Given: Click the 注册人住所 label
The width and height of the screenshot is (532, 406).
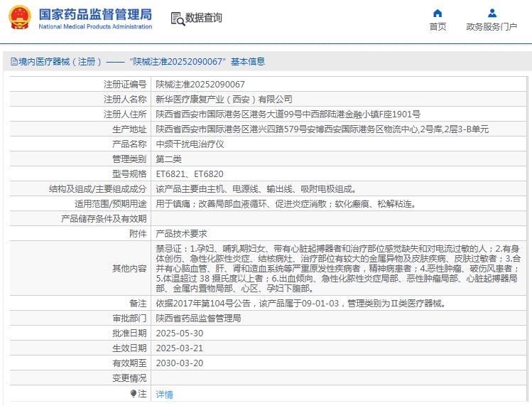Looking at the screenshot, I should [x=125, y=114].
